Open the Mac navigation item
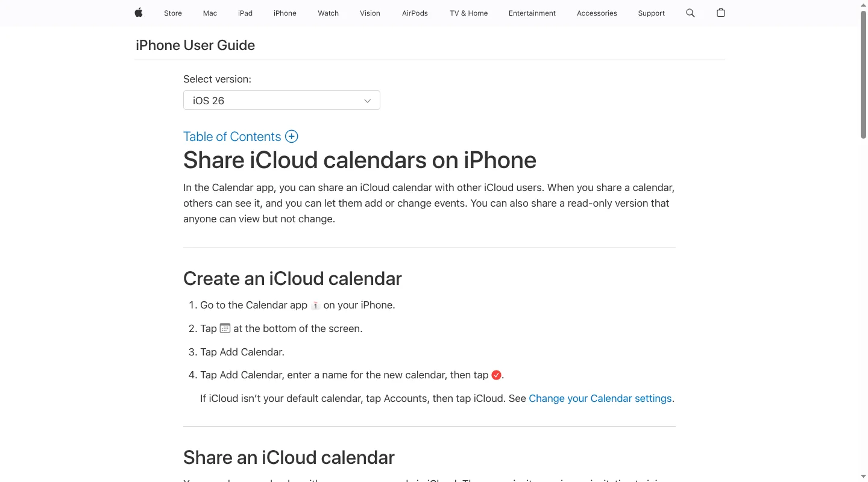This screenshot has height=482, width=868. [210, 13]
